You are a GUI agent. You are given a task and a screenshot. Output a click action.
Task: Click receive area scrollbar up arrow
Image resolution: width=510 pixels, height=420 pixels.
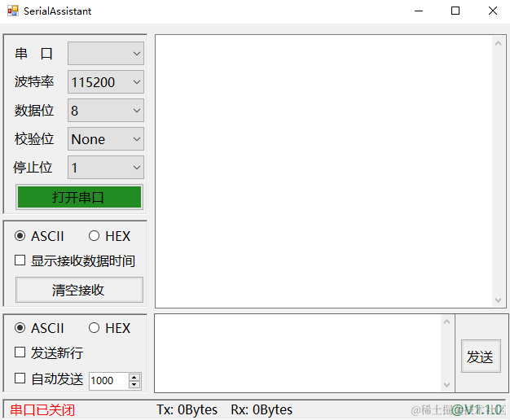pos(498,43)
